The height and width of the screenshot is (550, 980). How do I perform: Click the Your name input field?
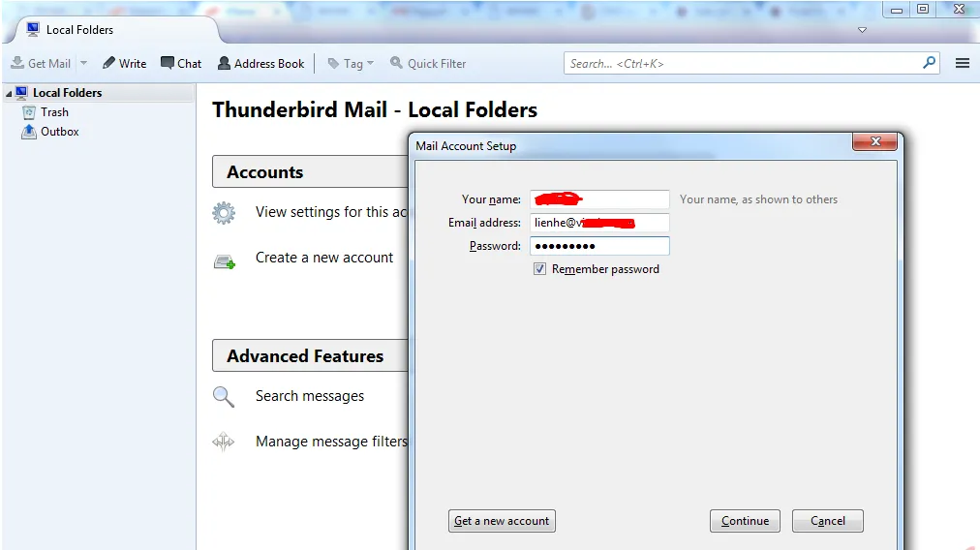point(599,199)
